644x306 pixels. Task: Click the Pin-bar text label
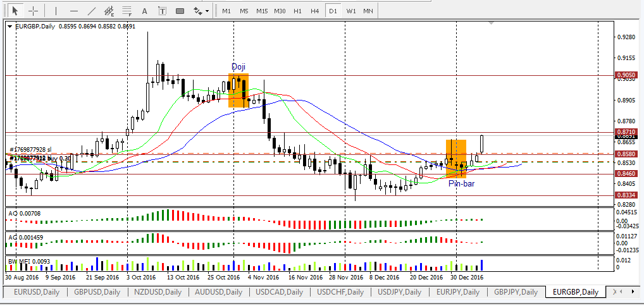pyautogui.click(x=461, y=183)
